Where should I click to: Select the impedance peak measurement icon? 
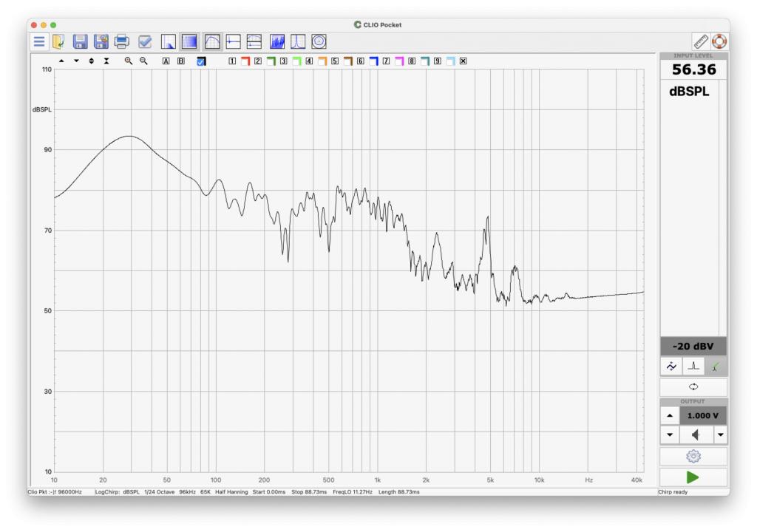coord(298,41)
